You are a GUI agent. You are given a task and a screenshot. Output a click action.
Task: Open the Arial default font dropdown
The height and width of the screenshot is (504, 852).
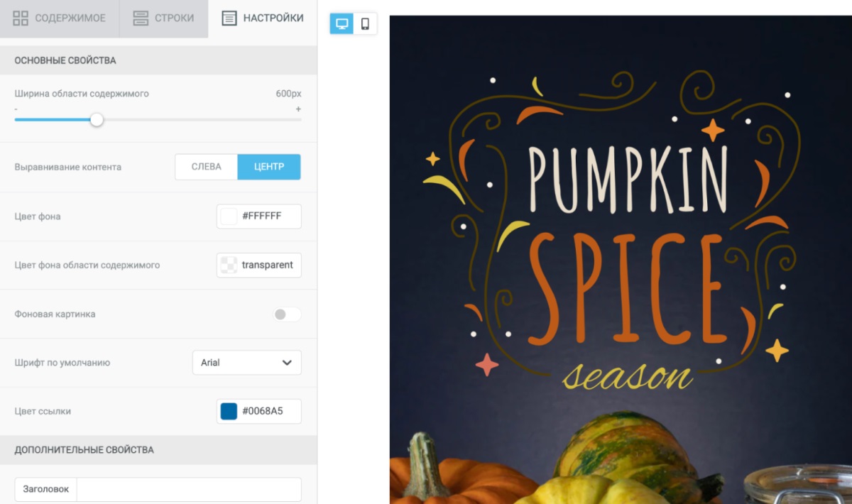coord(247,363)
